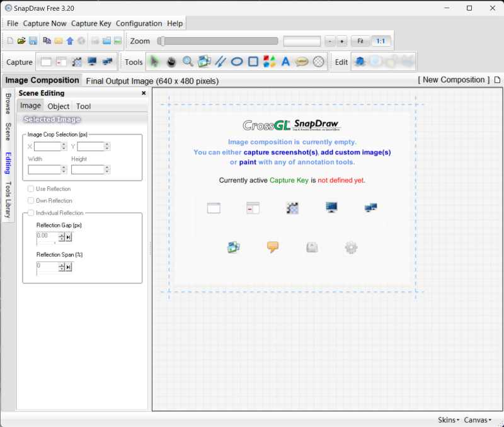Click the crop Height stepper arrows

tap(107, 169)
